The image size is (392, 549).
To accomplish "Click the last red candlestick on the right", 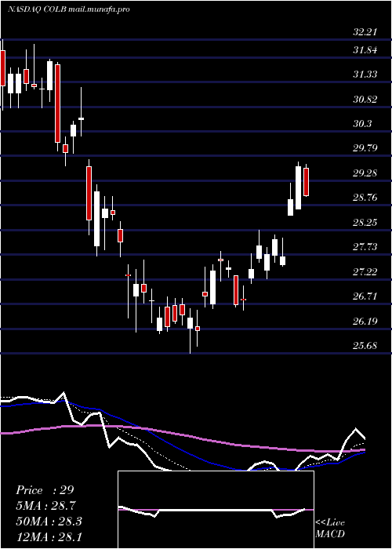I will (307, 182).
